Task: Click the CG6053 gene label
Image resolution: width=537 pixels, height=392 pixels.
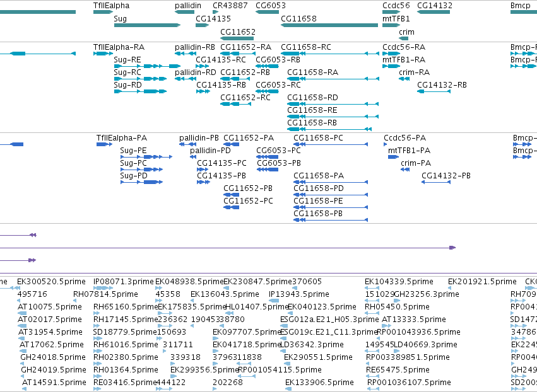Action: coord(271,6)
